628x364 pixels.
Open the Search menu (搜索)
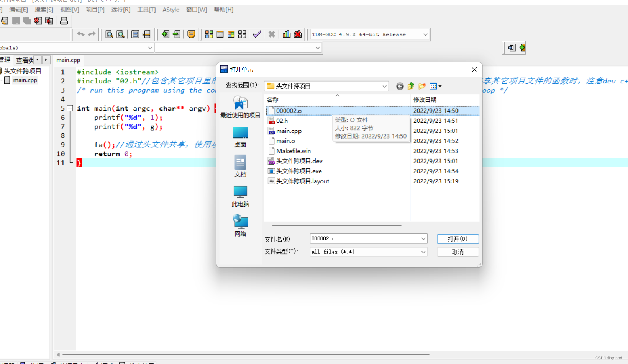click(x=44, y=10)
